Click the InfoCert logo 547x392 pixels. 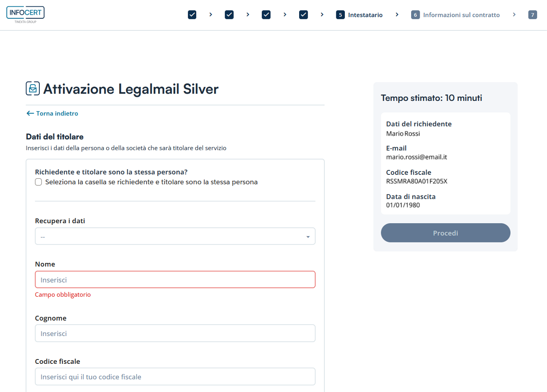click(25, 14)
